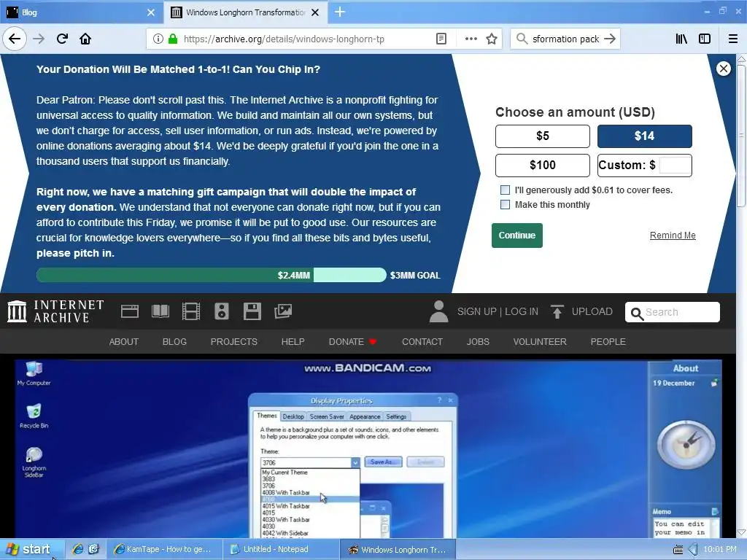Select the Windows Longhorn Transformation tab
747x560 pixels.
coord(245,12)
